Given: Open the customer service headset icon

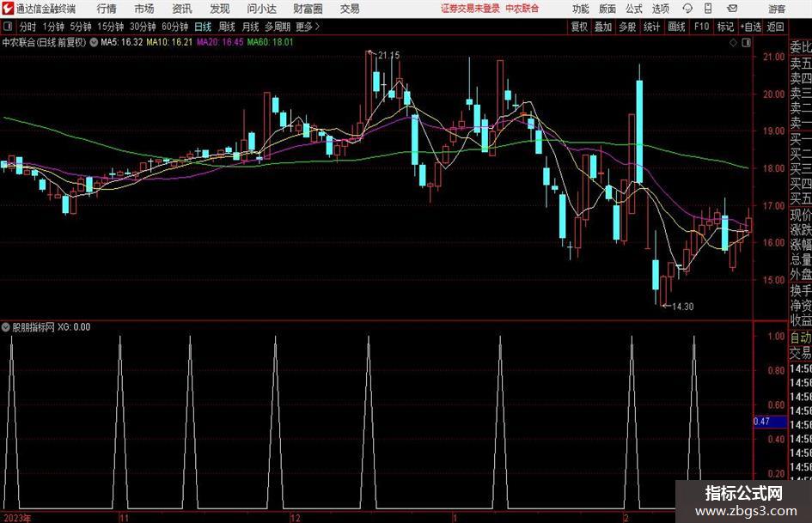Looking at the screenshot, I should 687,9.
